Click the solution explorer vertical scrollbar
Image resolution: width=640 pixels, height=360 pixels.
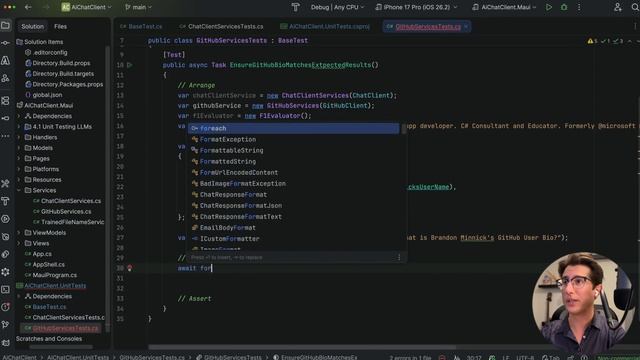[x=108, y=188]
